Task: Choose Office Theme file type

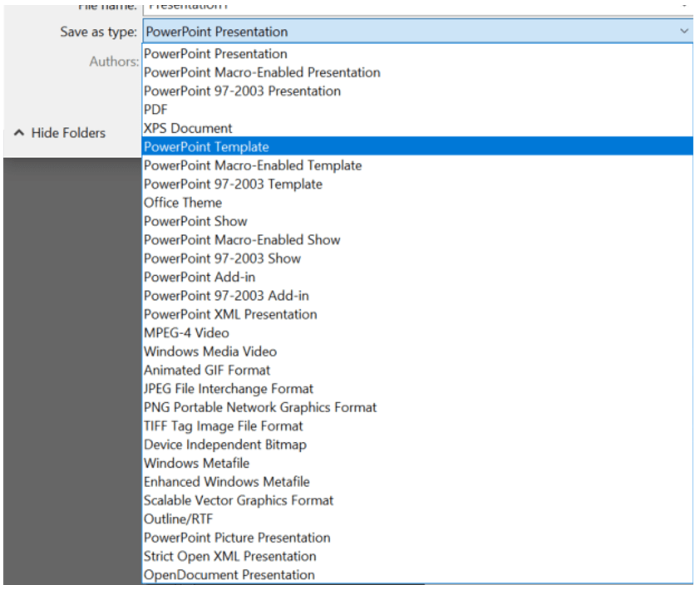Action: (183, 203)
